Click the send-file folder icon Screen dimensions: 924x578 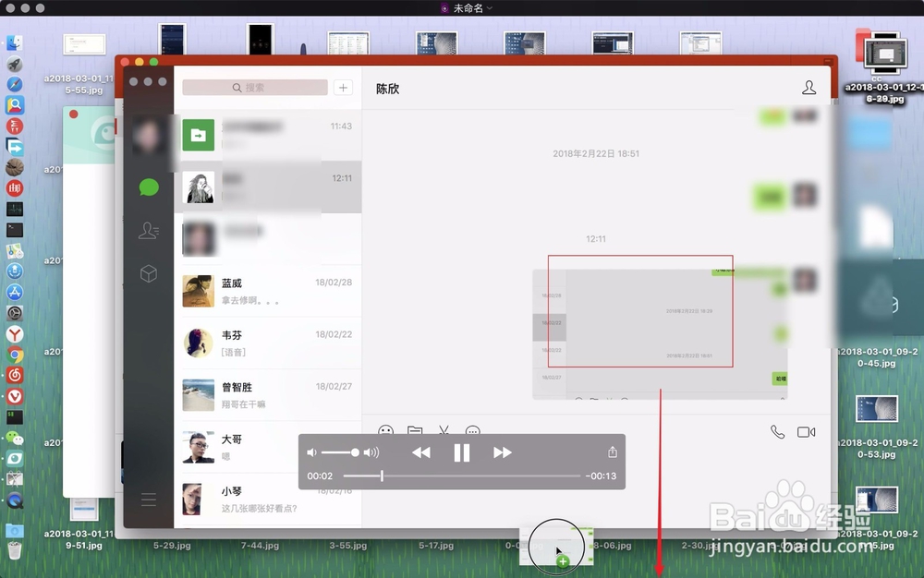(x=415, y=431)
